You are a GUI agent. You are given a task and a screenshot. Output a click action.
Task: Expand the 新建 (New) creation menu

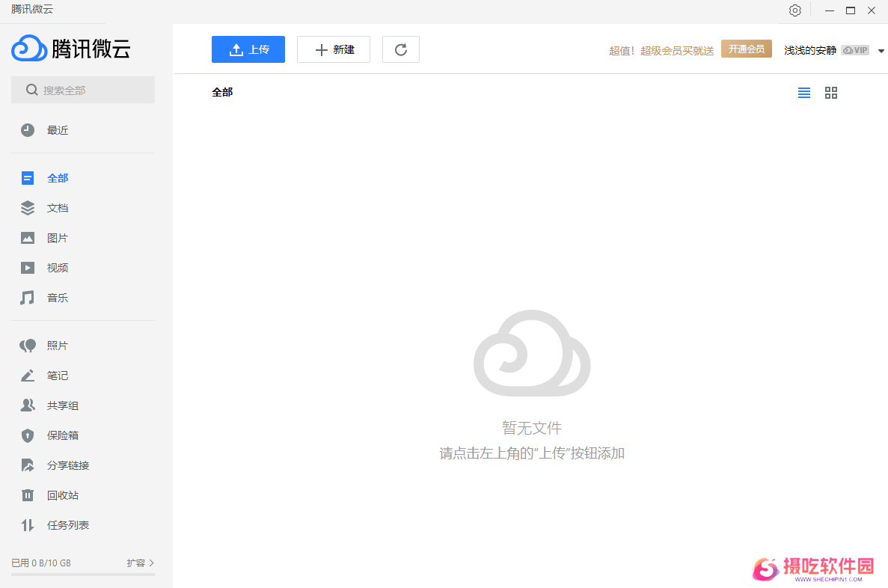334,49
